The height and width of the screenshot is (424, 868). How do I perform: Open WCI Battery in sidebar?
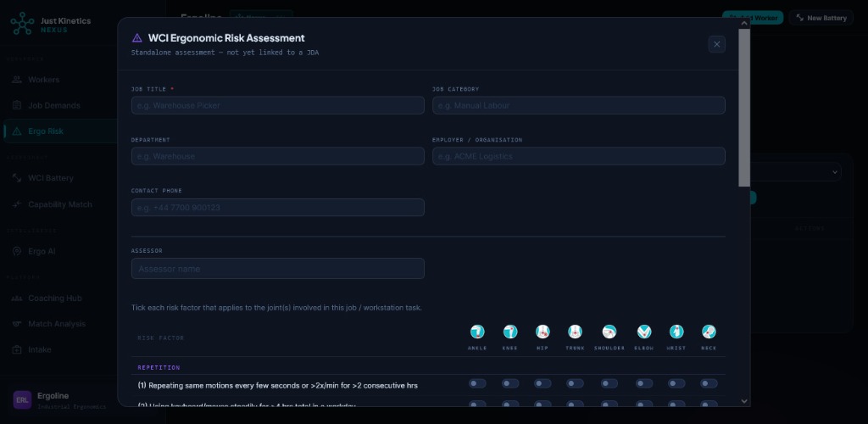click(60, 178)
